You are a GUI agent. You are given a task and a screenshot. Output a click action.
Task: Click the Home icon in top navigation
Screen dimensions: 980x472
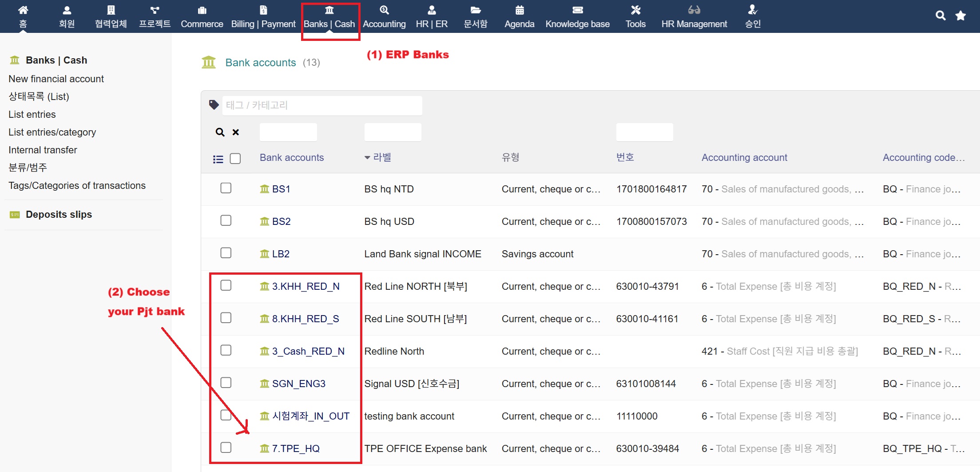(23, 10)
